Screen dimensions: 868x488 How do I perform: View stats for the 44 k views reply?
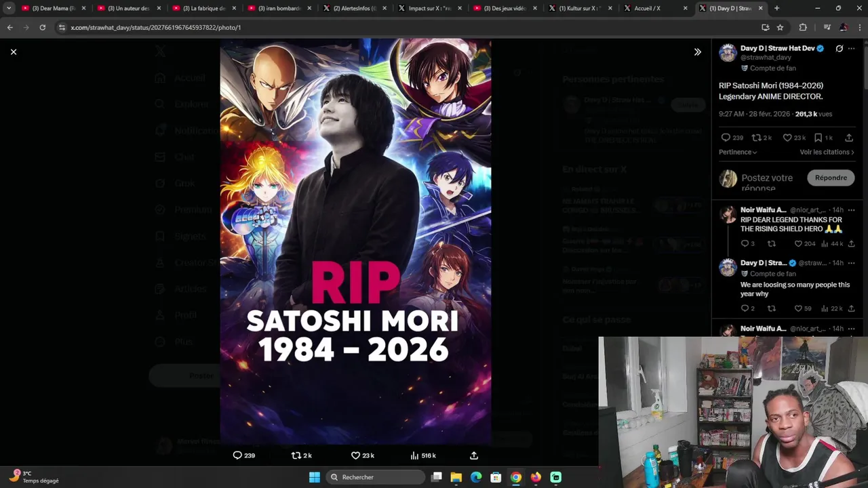point(832,243)
